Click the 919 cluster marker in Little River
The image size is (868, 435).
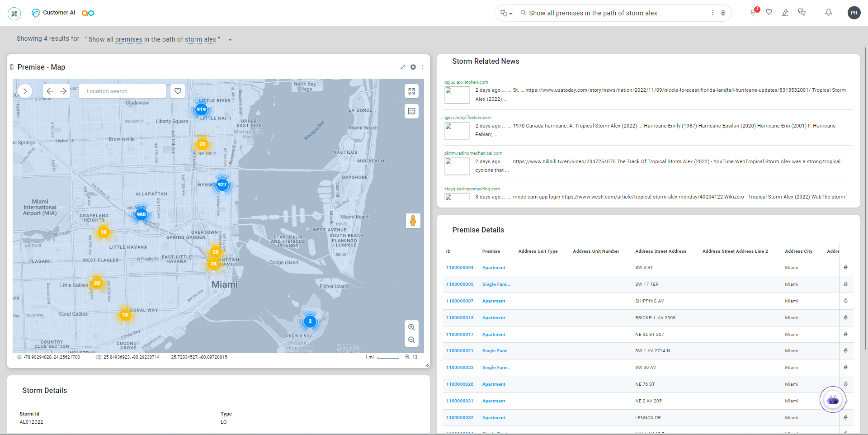pos(201,109)
